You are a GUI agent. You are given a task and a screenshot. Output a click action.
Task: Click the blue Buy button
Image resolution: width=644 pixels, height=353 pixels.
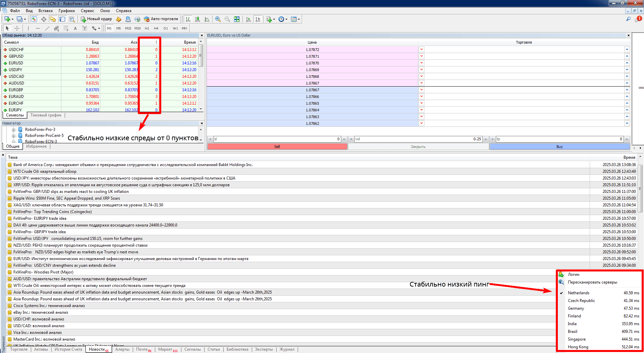[560, 147]
